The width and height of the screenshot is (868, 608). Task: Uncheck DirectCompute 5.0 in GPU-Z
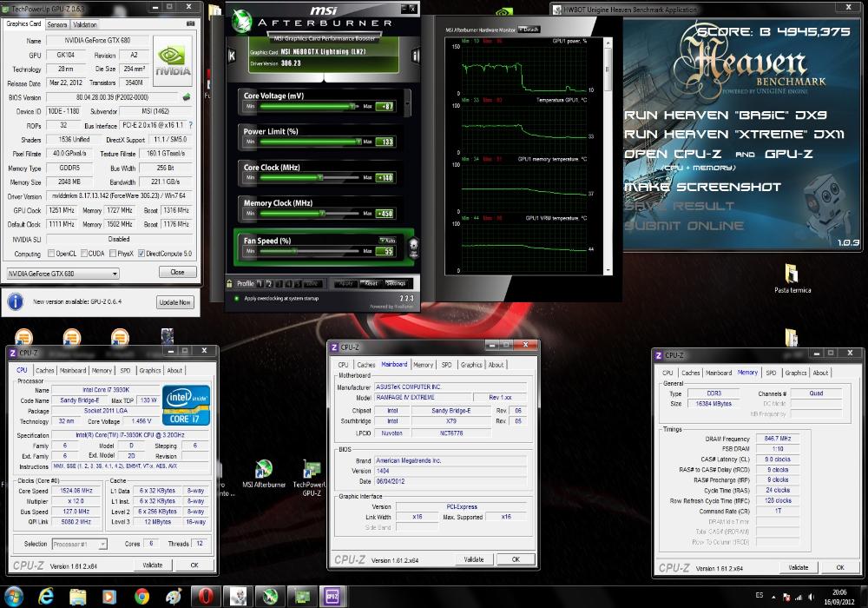(141, 254)
